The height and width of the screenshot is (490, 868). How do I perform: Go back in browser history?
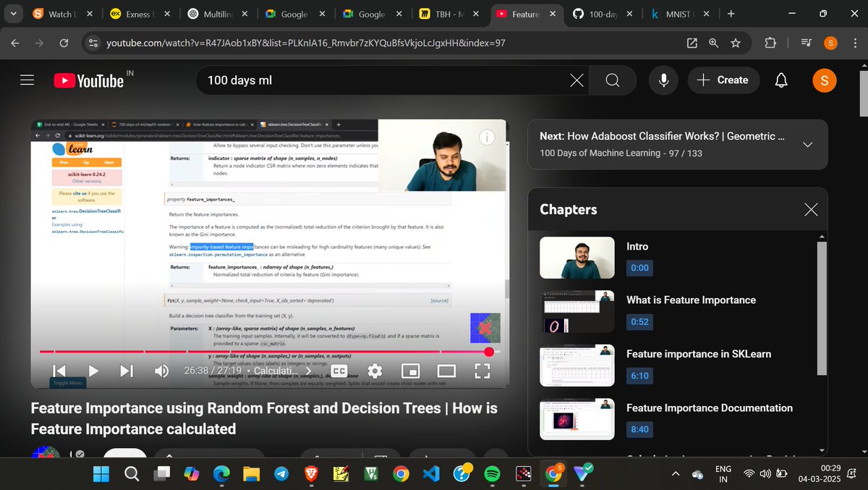[15, 43]
